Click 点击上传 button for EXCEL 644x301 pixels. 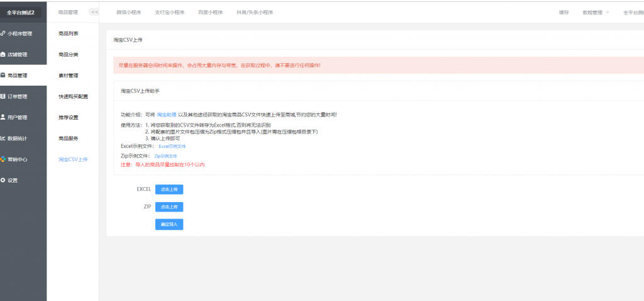(x=169, y=190)
